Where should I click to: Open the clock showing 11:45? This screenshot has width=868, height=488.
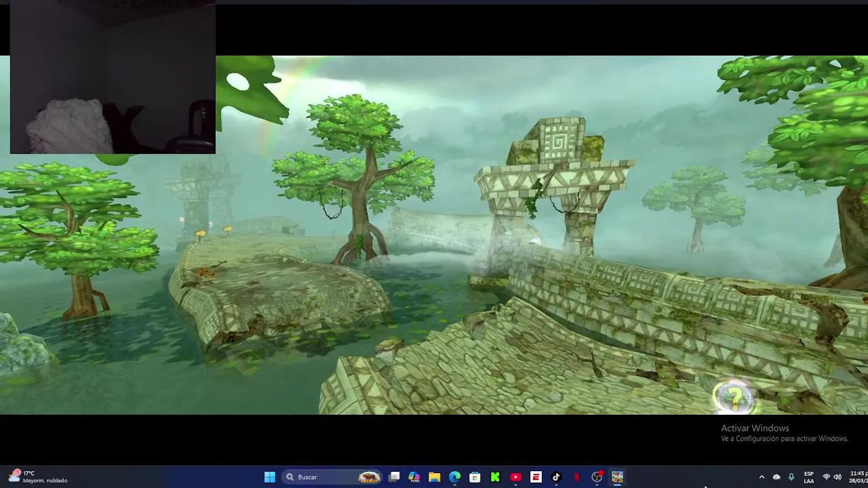click(x=858, y=477)
